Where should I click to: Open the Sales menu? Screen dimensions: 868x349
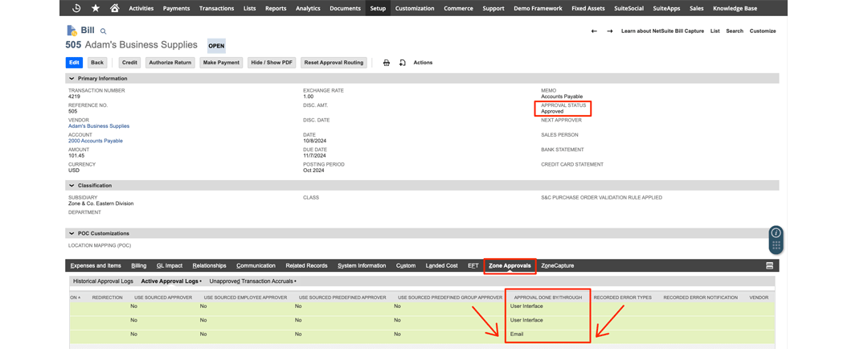[x=697, y=8]
